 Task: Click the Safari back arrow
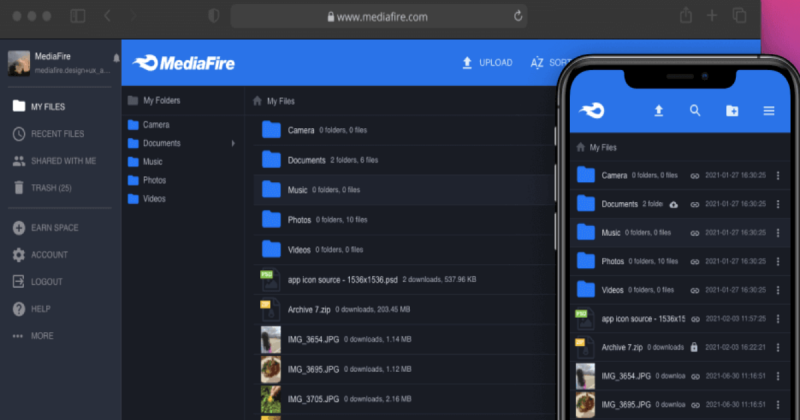pyautogui.click(x=107, y=16)
